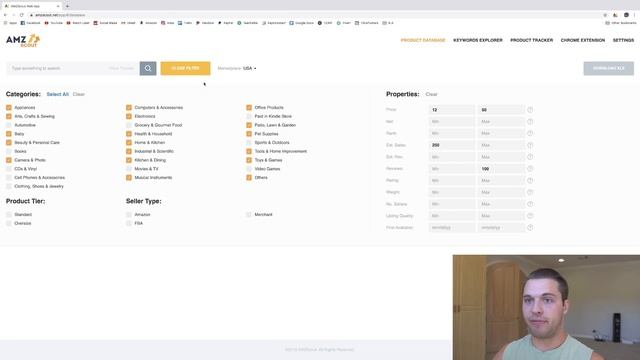This screenshot has height=360, width=640.
Task: Go back with browser back arrow
Action: (5, 15)
